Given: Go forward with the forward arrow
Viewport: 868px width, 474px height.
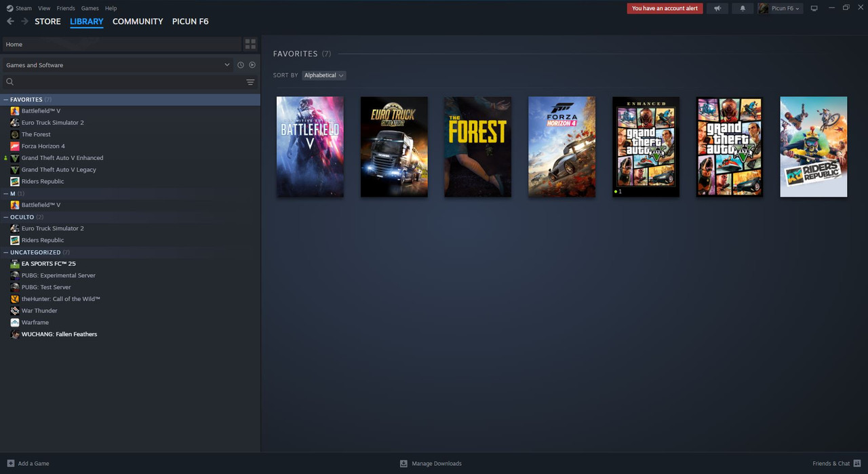Looking at the screenshot, I should click(x=24, y=22).
